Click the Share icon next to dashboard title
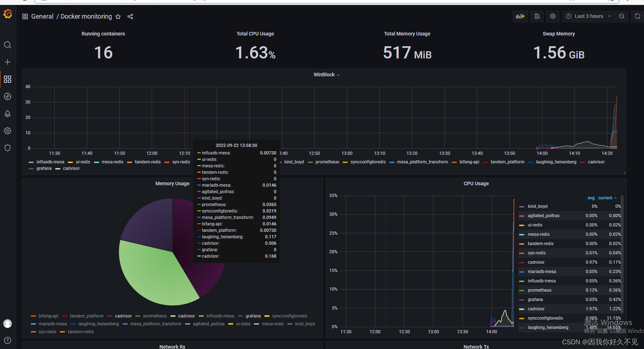This screenshot has width=644, height=349. 130,16
